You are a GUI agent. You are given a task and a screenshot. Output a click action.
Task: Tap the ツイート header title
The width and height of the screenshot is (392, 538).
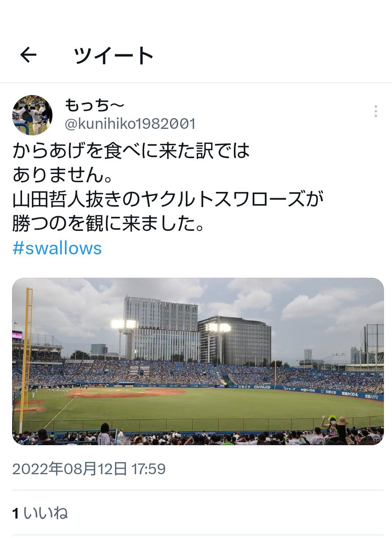click(x=114, y=56)
